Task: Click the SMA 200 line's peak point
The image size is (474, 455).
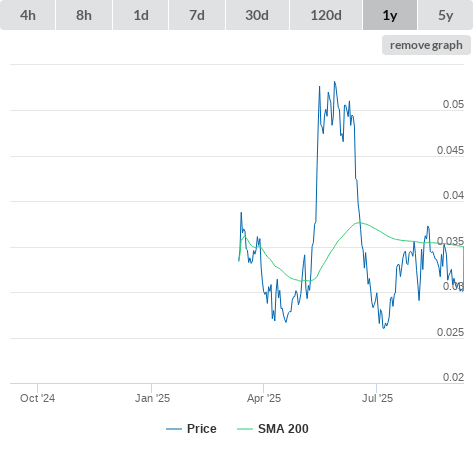Action: point(359,222)
